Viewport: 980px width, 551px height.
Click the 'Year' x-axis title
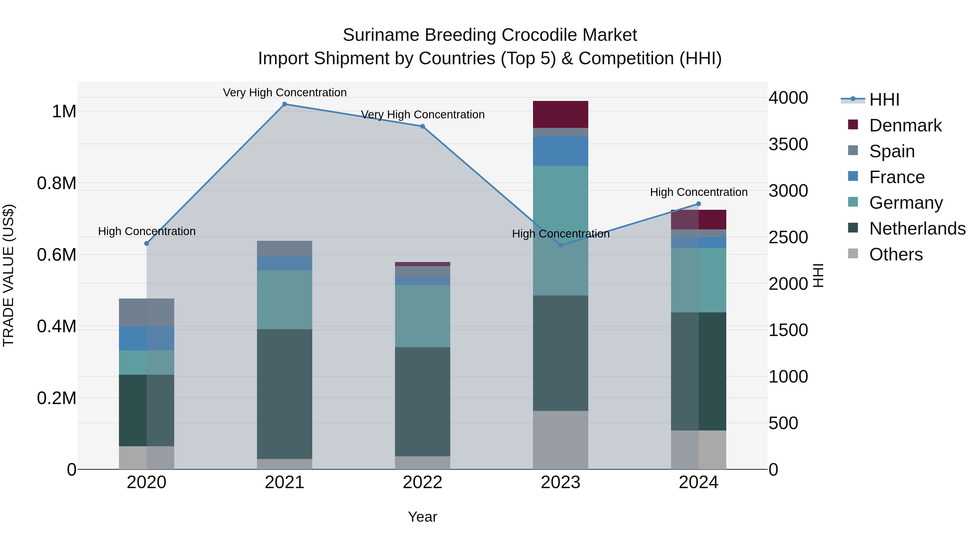pyautogui.click(x=423, y=517)
